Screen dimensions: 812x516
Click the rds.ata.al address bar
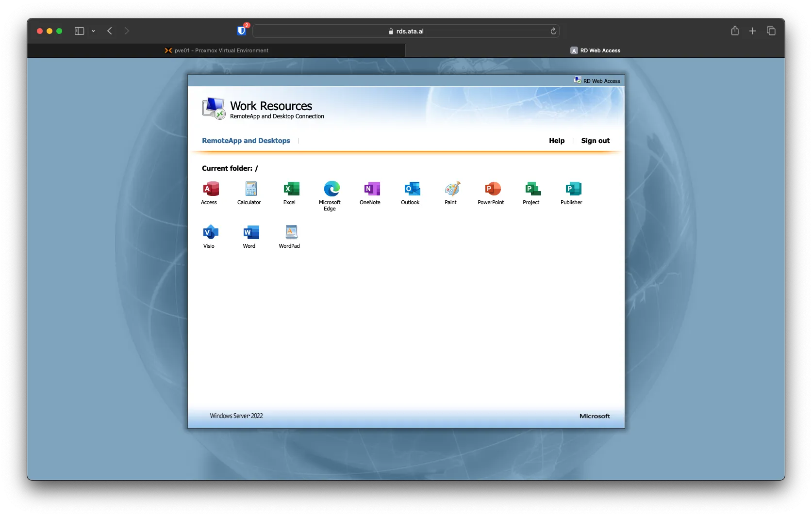(x=406, y=31)
